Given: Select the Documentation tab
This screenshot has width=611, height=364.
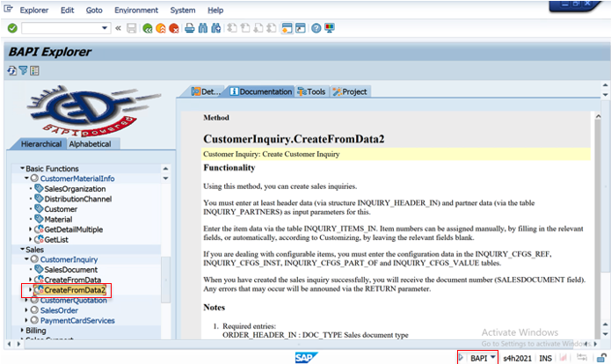Looking at the screenshot, I should pyautogui.click(x=261, y=91).
